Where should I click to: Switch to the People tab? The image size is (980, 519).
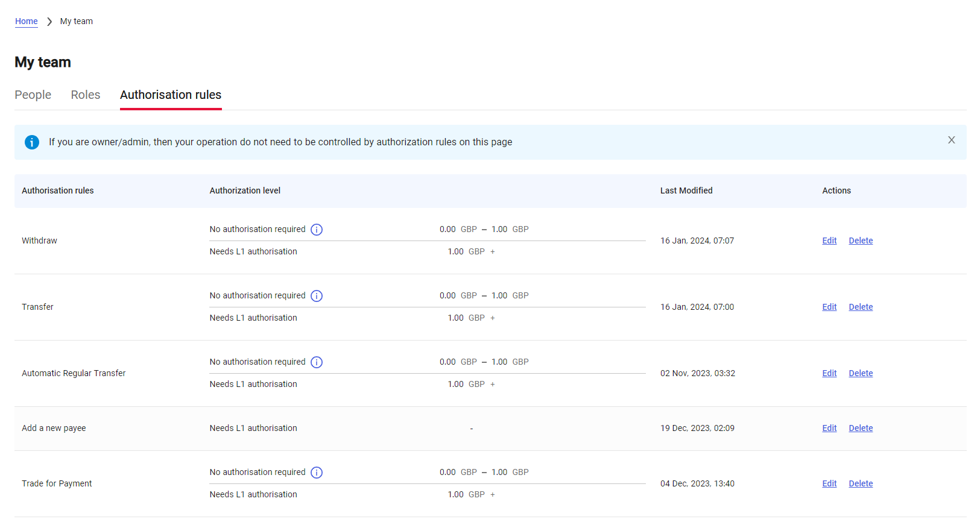pyautogui.click(x=33, y=95)
